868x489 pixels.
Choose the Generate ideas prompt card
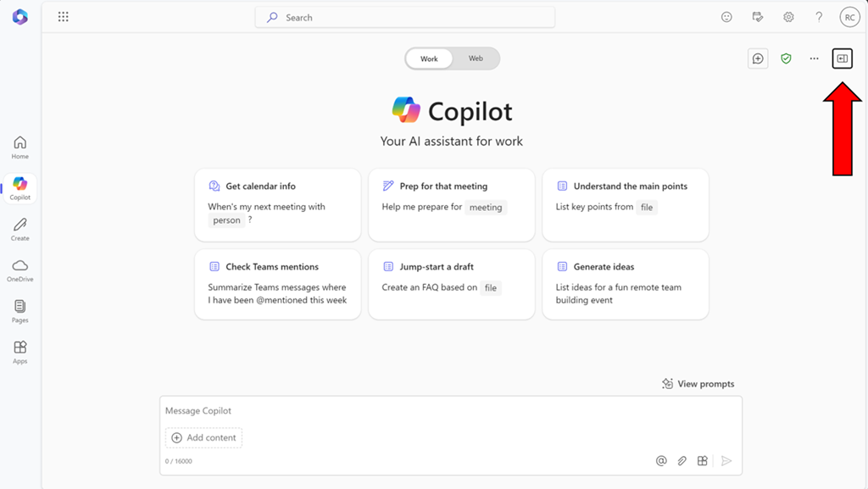tap(625, 284)
